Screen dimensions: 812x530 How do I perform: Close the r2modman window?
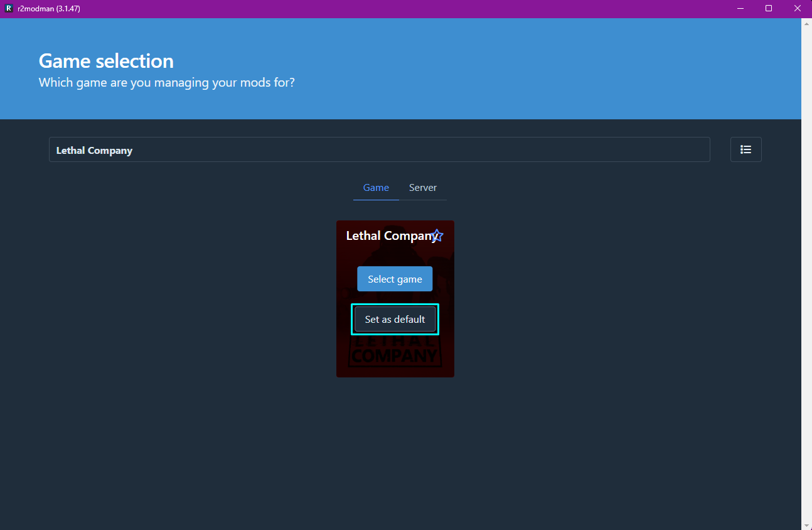point(798,9)
